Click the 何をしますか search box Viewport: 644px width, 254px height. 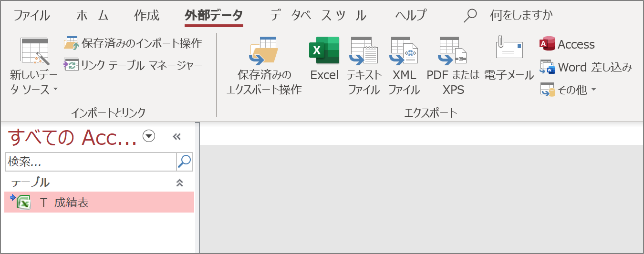tap(521, 15)
